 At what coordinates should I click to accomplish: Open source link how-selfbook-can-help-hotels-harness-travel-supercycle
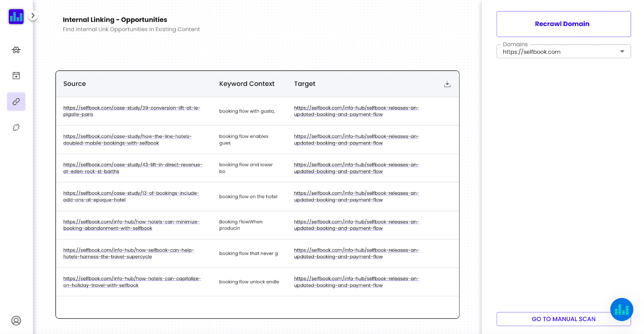128,254
